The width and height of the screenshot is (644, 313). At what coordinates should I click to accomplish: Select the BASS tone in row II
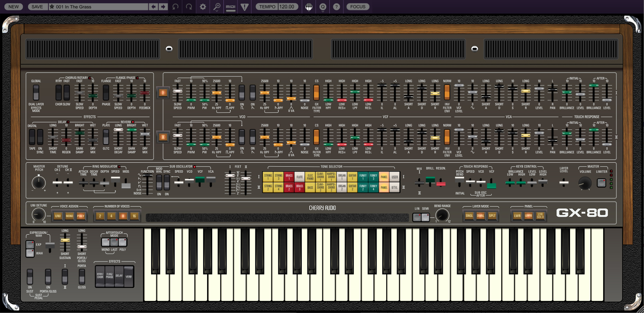click(310, 187)
